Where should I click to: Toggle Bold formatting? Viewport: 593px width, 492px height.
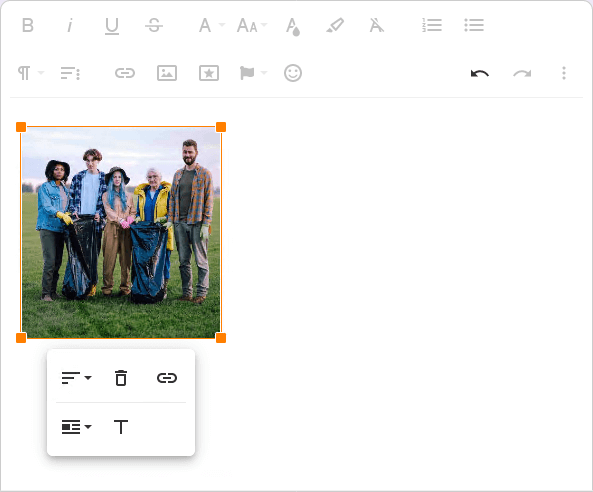pyautogui.click(x=28, y=25)
